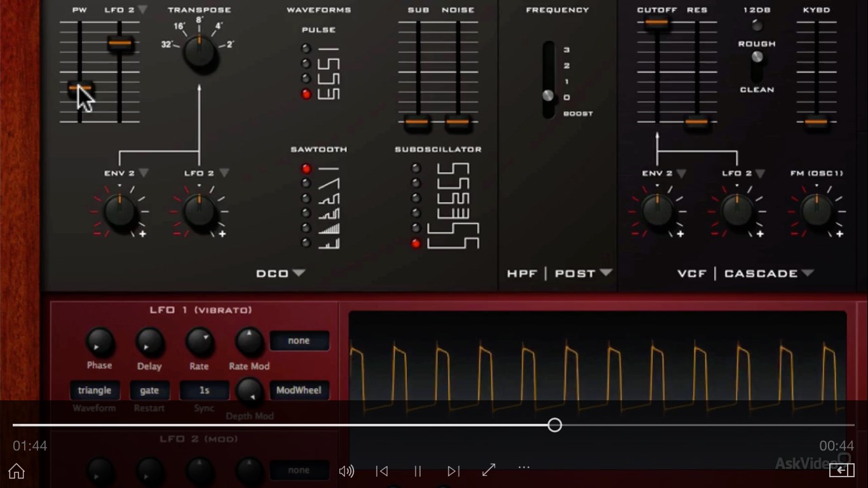Image resolution: width=868 pixels, height=488 pixels.
Task: Click the LFO 1 Phase knob
Action: tap(100, 342)
